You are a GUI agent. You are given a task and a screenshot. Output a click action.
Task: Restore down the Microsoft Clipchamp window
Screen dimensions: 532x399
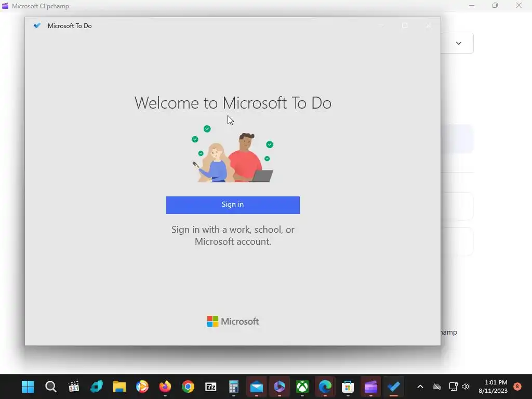point(495,5)
